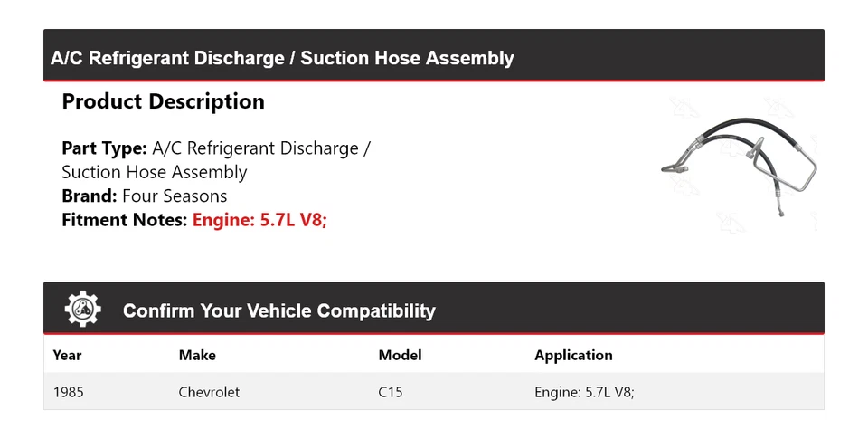Click the Application column header

coord(573,356)
